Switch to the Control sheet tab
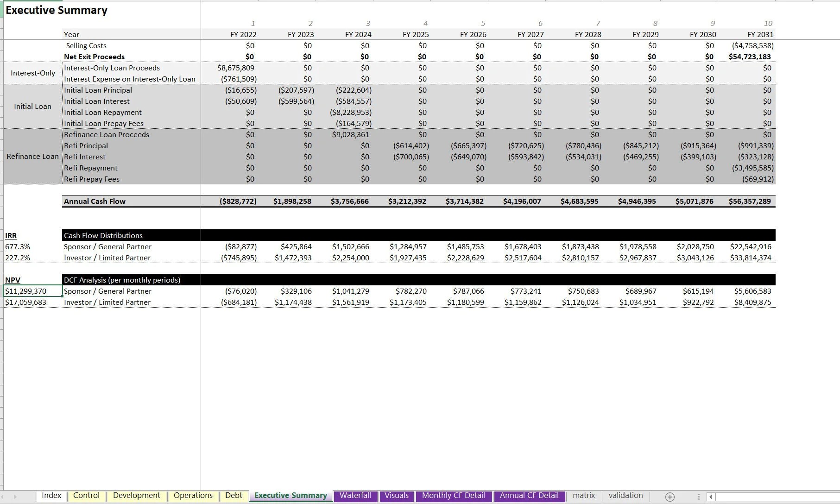The height and width of the screenshot is (504, 840). pos(86,495)
